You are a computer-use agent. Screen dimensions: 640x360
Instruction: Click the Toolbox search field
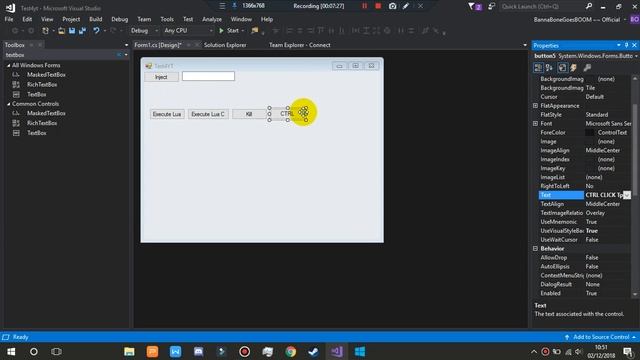60,55
